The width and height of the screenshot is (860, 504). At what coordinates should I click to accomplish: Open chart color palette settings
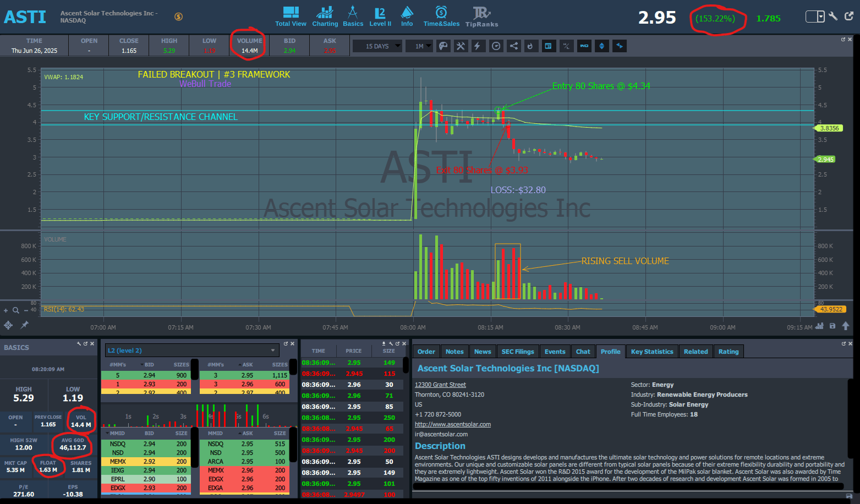click(443, 46)
